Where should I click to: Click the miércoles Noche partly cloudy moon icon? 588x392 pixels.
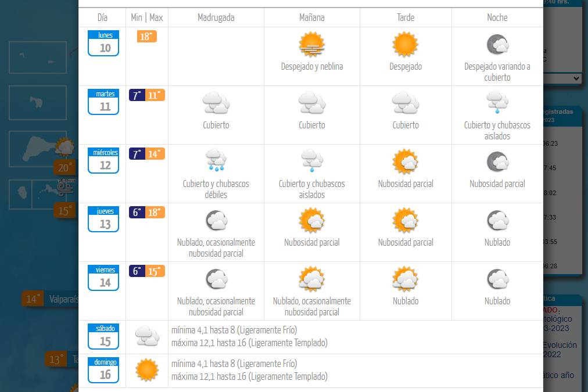tap(497, 162)
